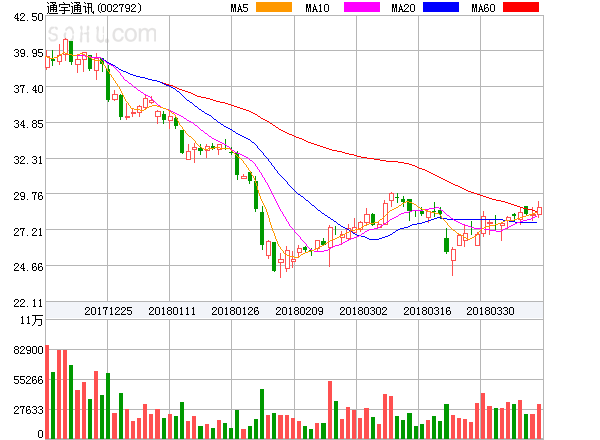Click the 82900 volume axis label
The width and height of the screenshot is (600, 440).
(x=28, y=350)
